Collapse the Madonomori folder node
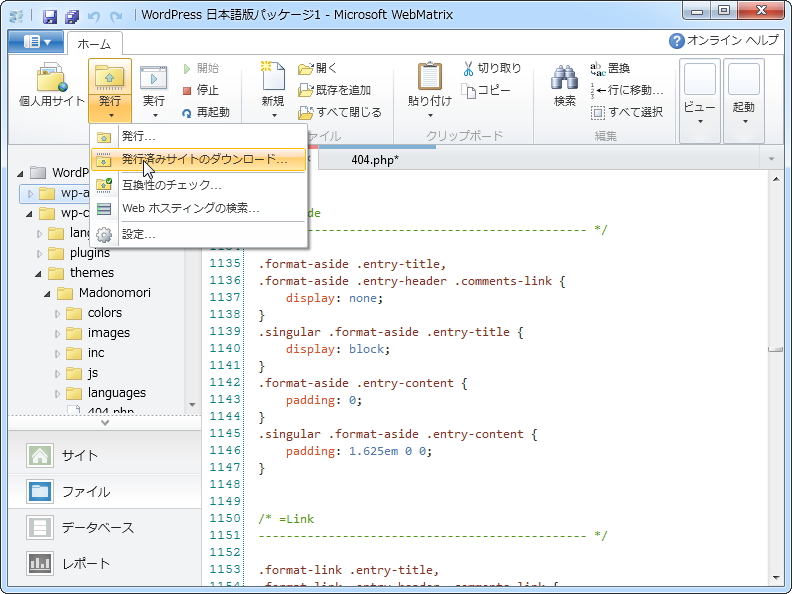This screenshot has height=594, width=792. point(47,294)
